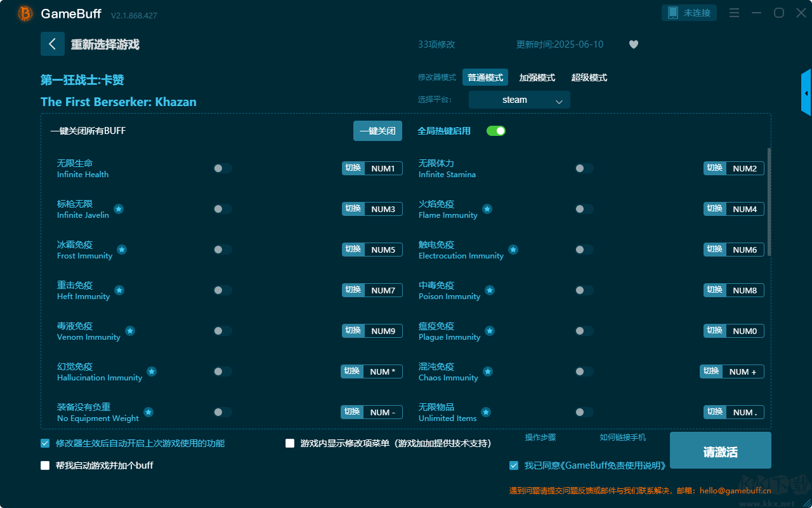Click the 重新选择游戏 label
Viewport: 812px width, 508px height.
(105, 44)
